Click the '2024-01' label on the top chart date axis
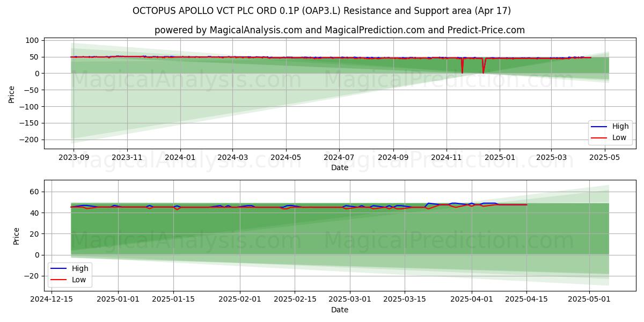 [180, 158]
